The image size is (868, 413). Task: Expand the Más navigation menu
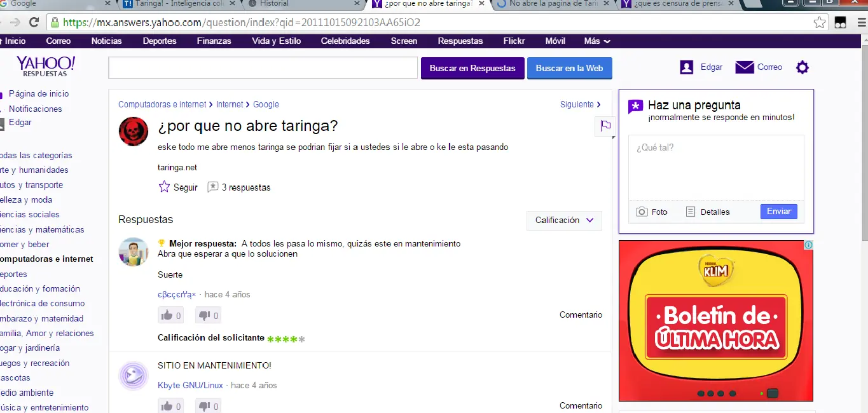(x=595, y=41)
